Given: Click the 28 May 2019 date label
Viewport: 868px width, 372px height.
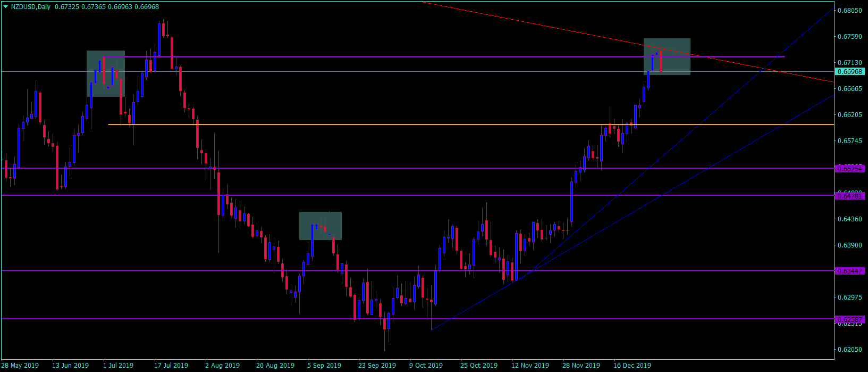Looking at the screenshot, I should point(20,366).
